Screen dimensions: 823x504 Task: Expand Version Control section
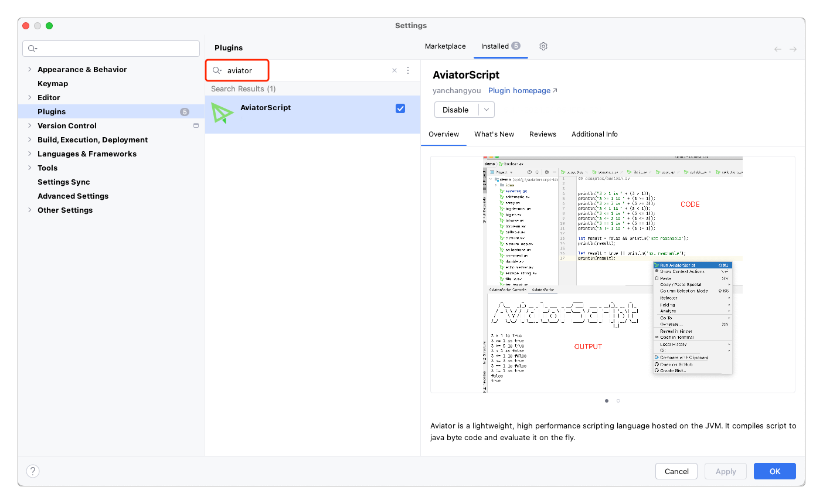30,125
